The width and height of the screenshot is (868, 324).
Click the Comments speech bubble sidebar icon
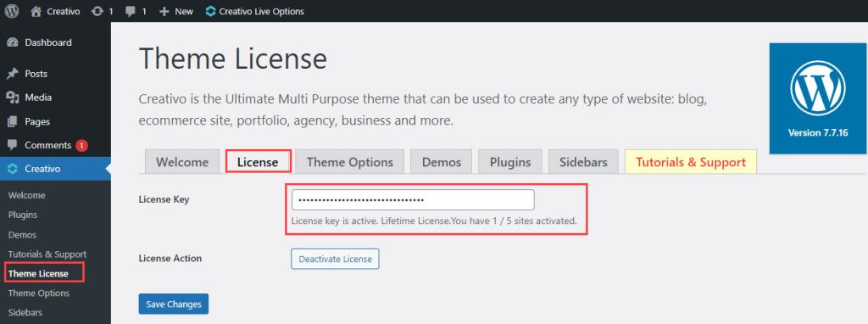pos(12,145)
